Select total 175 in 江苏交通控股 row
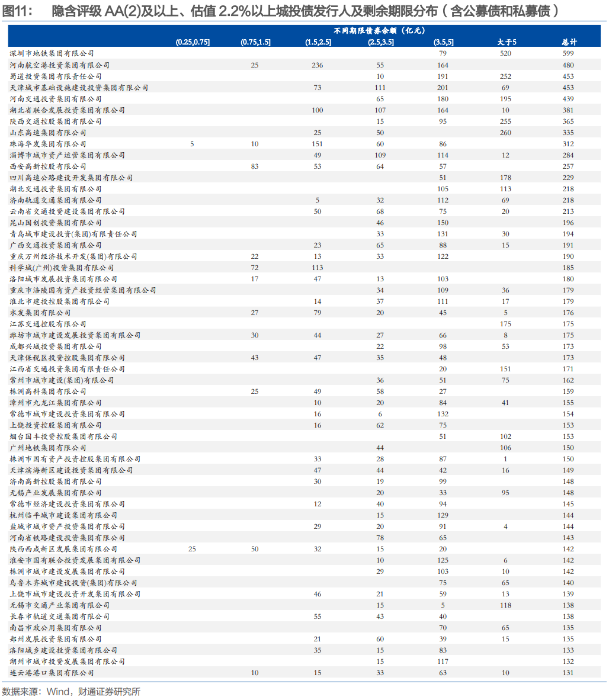 point(568,324)
